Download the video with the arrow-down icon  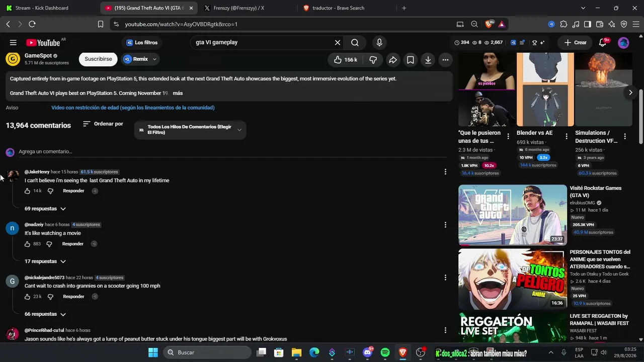click(428, 60)
